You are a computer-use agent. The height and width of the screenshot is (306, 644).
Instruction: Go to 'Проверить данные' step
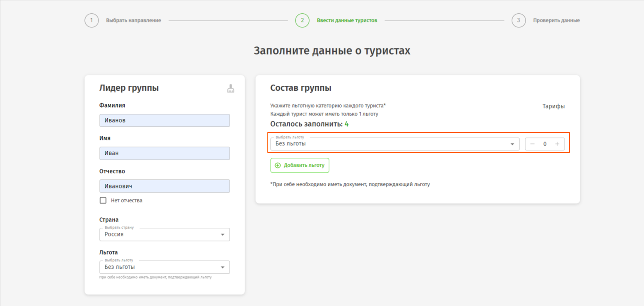556,20
